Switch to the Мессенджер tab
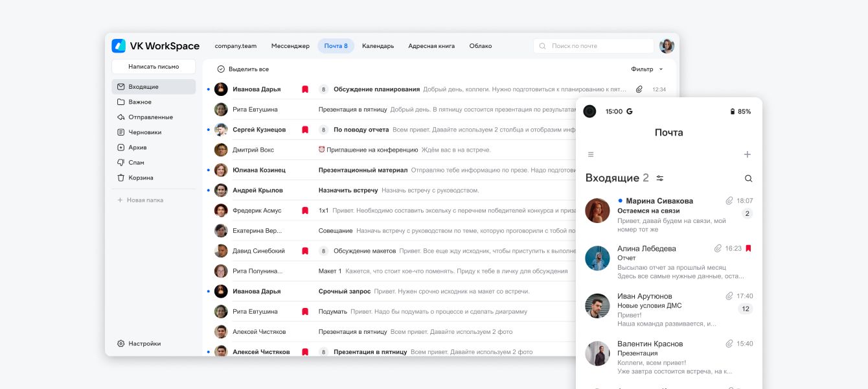The width and height of the screenshot is (868, 389). tap(290, 46)
